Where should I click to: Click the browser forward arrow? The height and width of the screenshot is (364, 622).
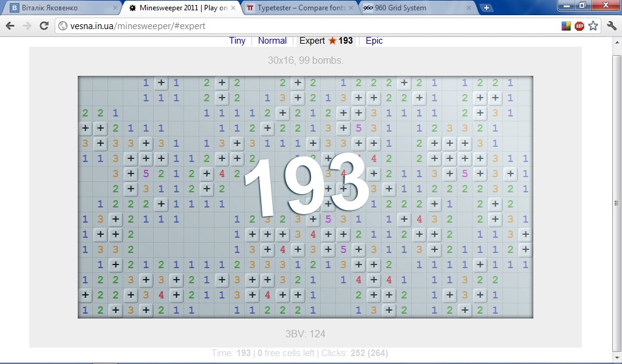tap(27, 26)
